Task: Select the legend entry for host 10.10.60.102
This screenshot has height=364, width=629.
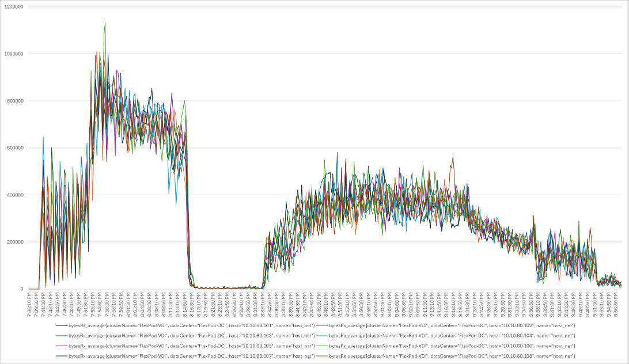Action: (x=446, y=325)
